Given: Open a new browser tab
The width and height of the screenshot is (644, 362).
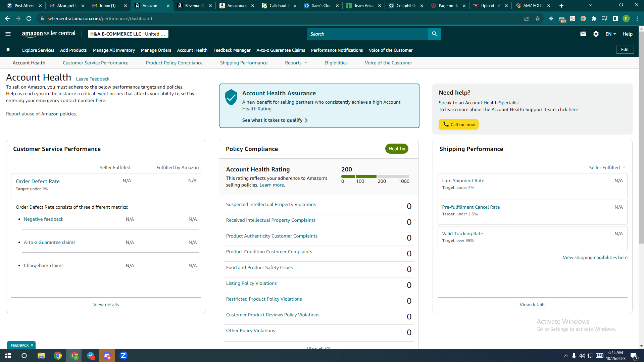Looking at the screenshot, I should pos(561,6).
